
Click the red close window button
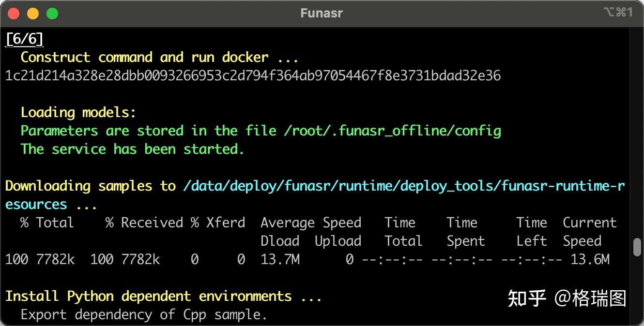(14, 14)
